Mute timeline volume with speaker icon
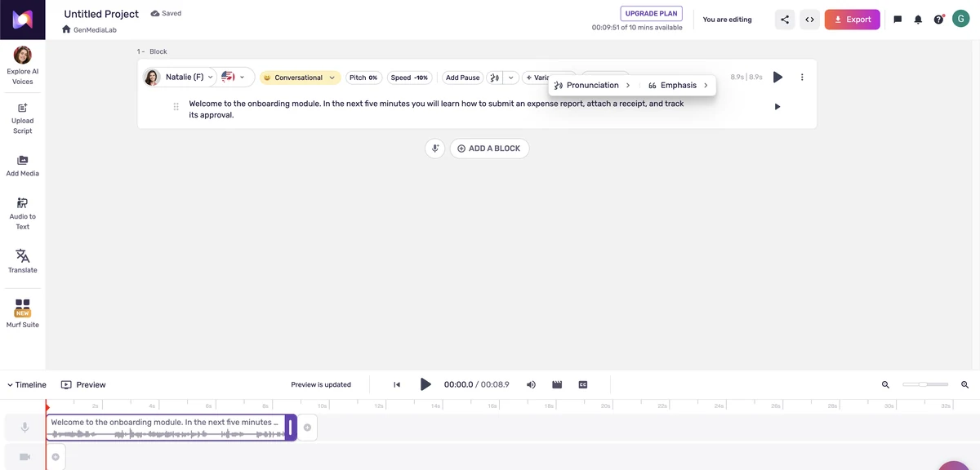The height and width of the screenshot is (470, 980). pos(531,384)
